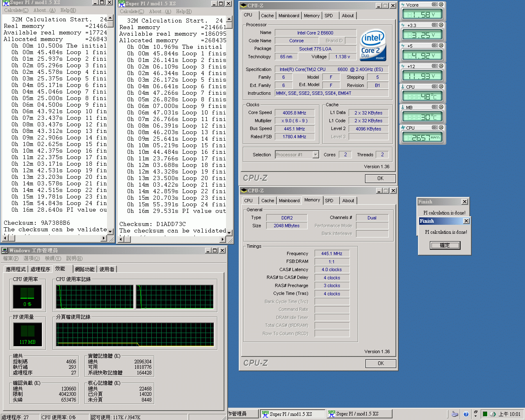Viewport: 525px width, 420px height.
Task: Close the +3.3 voltage widget
Action: click(441, 25)
